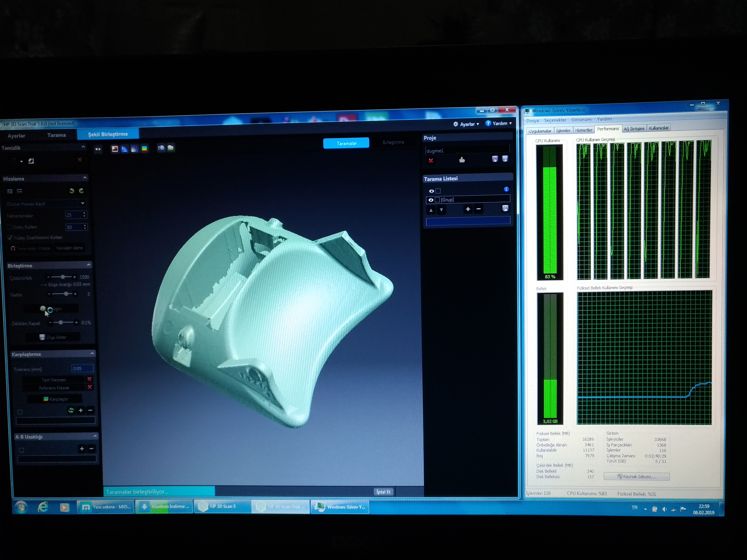747x560 pixels.
Task: Collapse the Hizalama panel
Action: [x=85, y=177]
